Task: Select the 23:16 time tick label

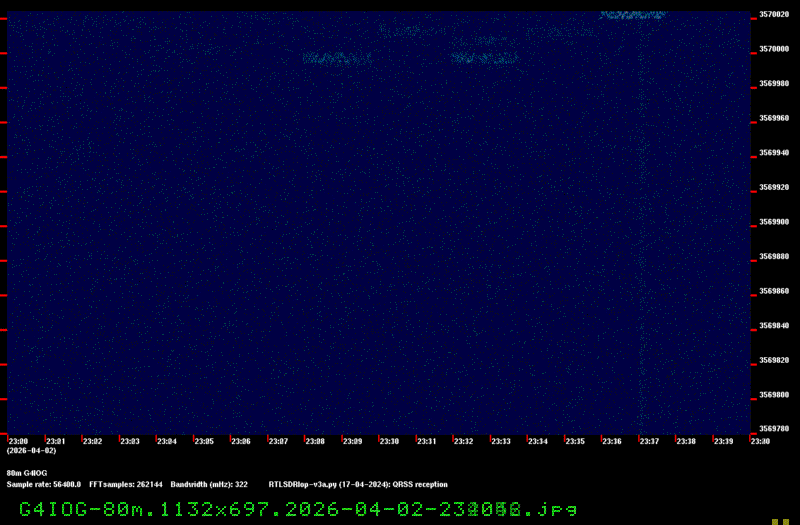Action: coord(612,441)
